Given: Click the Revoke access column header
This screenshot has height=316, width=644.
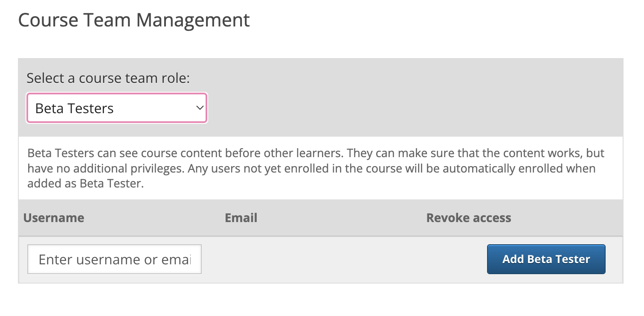Looking at the screenshot, I should tap(468, 218).
